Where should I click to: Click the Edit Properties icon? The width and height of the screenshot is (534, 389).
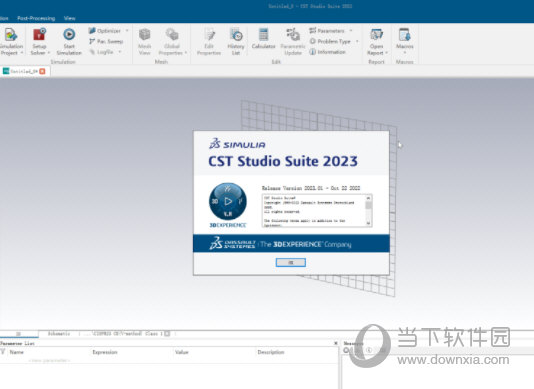209,35
